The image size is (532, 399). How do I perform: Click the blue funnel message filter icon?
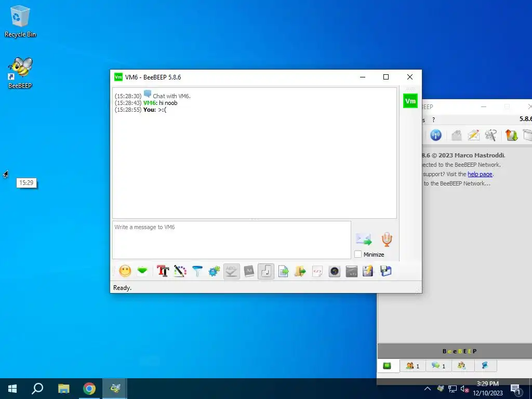click(197, 271)
